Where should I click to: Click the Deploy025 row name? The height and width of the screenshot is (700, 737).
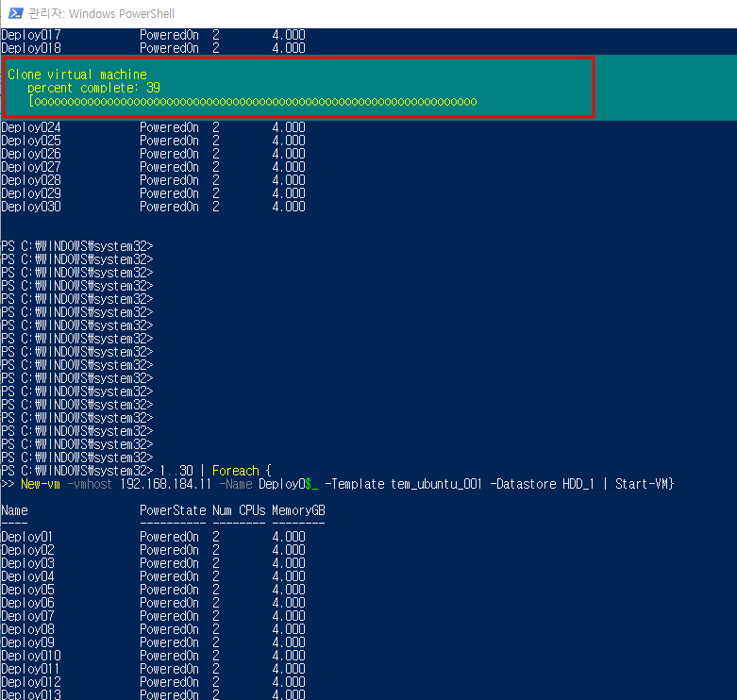pyautogui.click(x=31, y=141)
